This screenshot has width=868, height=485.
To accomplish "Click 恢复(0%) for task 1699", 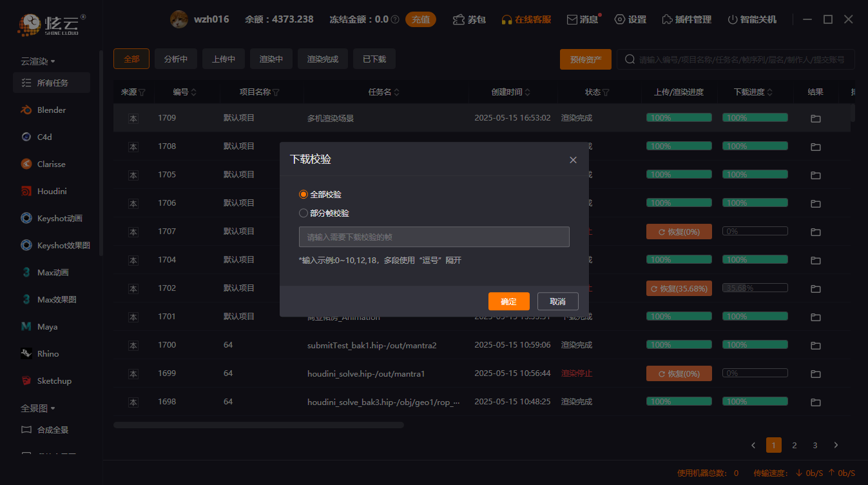I will [x=679, y=373].
